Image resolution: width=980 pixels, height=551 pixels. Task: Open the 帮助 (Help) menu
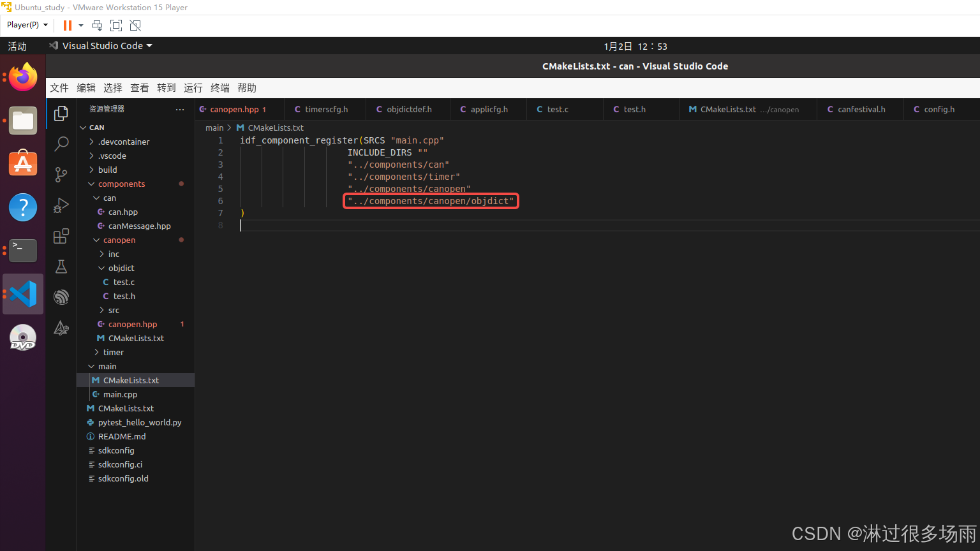(247, 88)
